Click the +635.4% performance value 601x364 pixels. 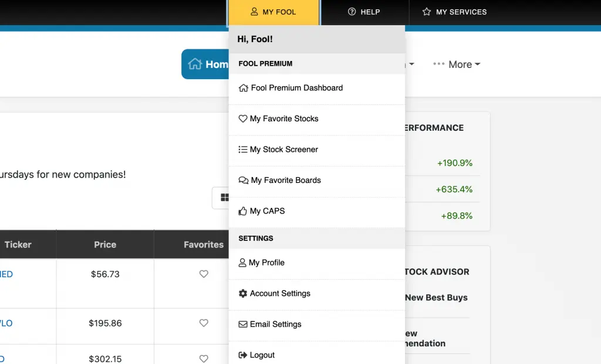coord(454,189)
